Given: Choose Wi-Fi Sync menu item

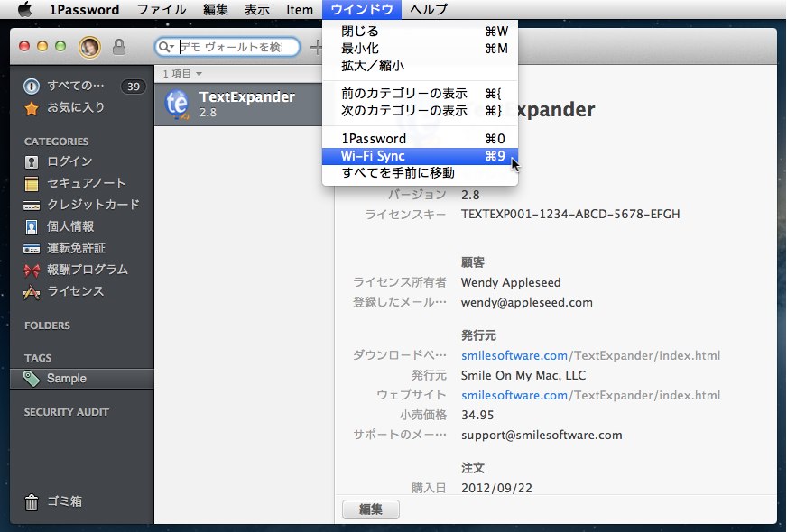Looking at the screenshot, I should [x=420, y=156].
